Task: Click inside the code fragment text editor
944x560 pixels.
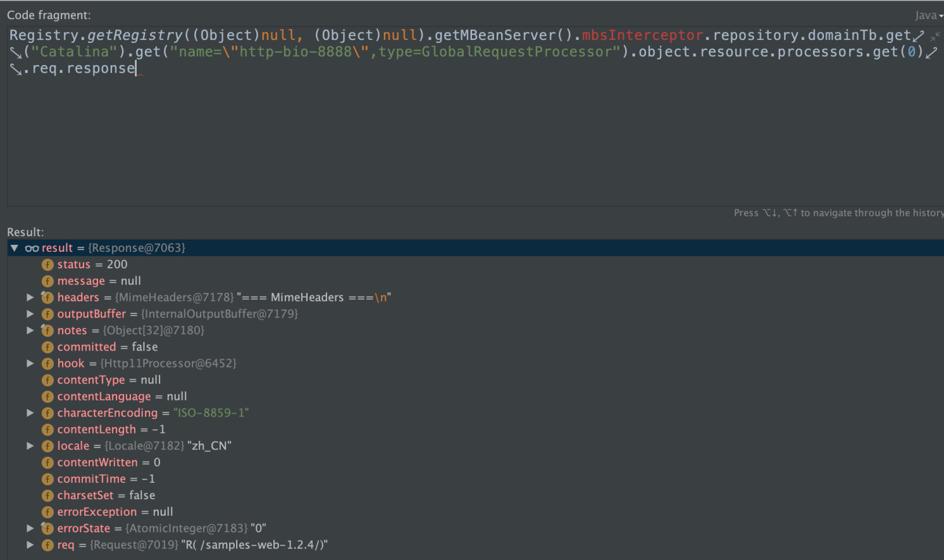Action: tap(443, 139)
